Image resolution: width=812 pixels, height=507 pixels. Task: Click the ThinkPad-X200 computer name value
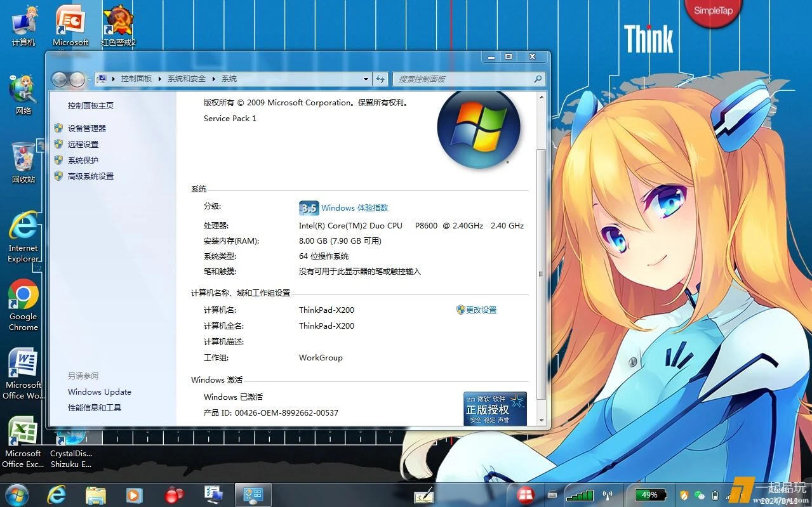326,310
